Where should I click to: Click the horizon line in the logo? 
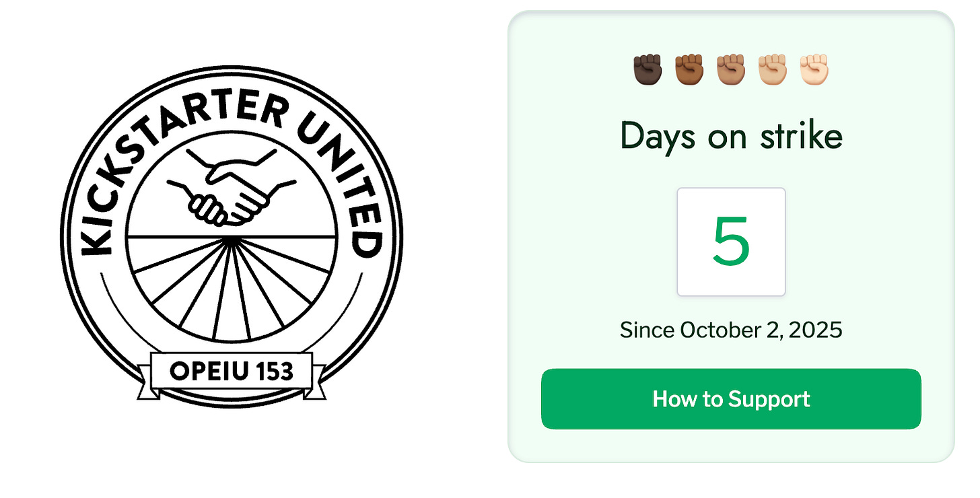231,236
